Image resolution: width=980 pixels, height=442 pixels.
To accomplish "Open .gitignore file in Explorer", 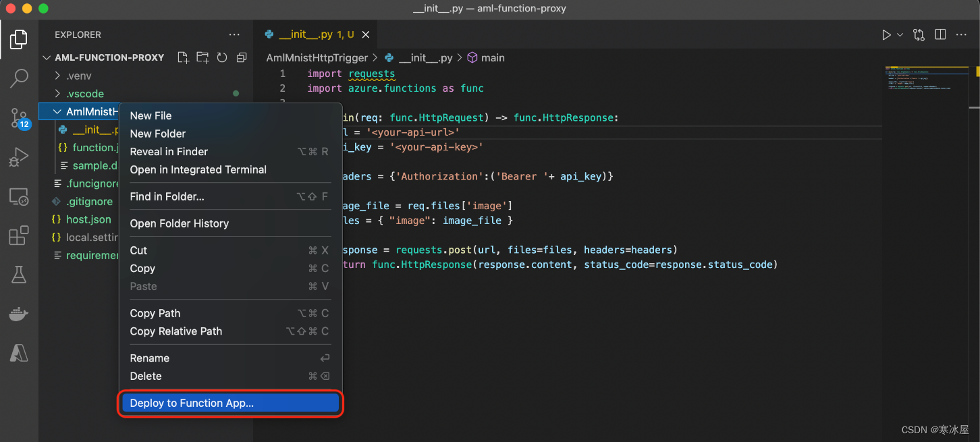I will coord(82,201).
